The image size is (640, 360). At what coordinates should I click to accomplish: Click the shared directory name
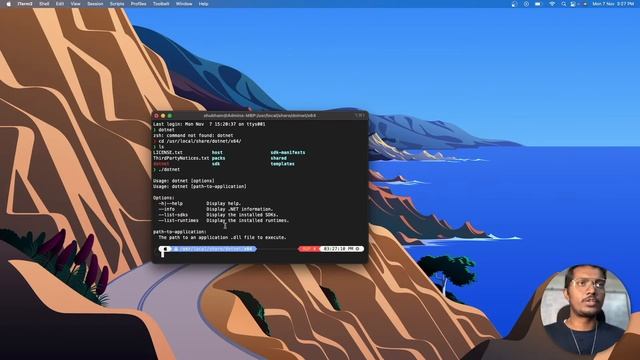278,158
